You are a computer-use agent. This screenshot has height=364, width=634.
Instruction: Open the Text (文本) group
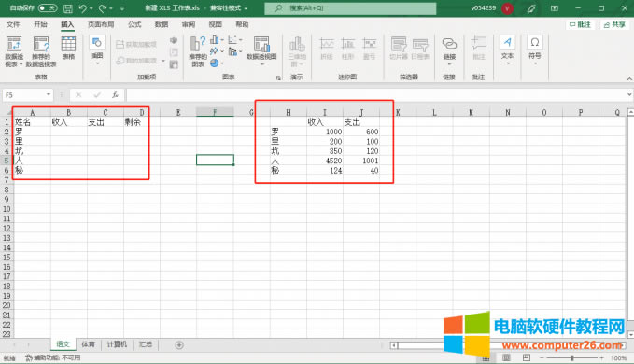pos(507,50)
